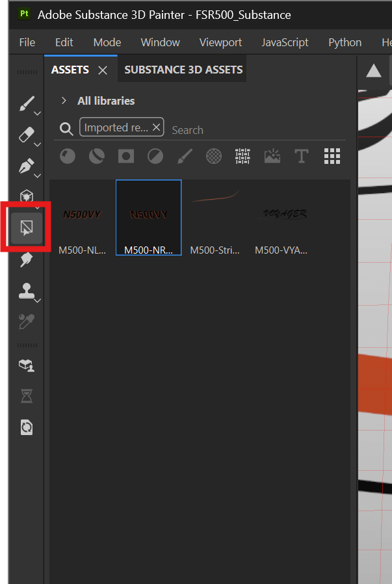Image resolution: width=392 pixels, height=584 pixels.
Task: Select the Paint brush tool
Action: (x=26, y=103)
